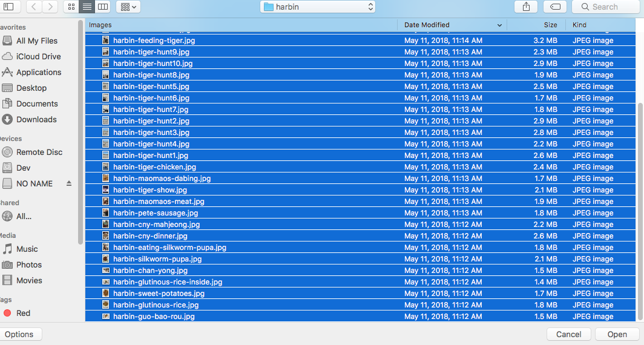Toggle sort direction chevron in Date Modified
Screen dimensions: 644x345
tap(499, 25)
